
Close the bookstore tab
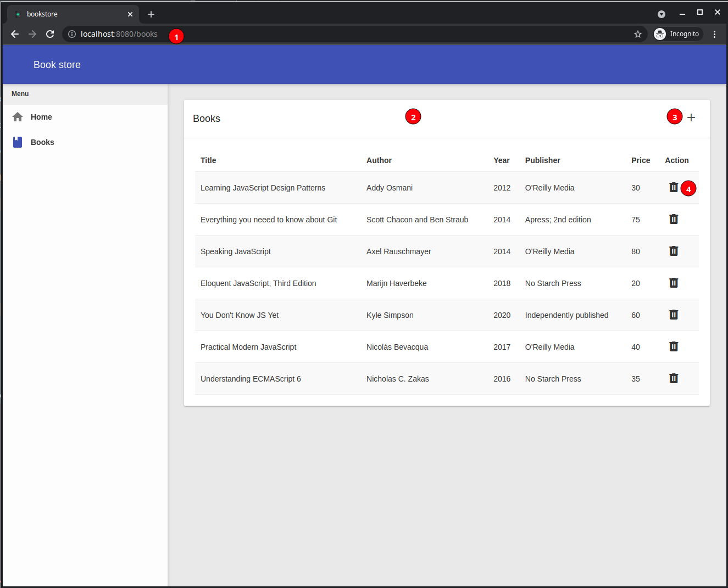[130, 14]
